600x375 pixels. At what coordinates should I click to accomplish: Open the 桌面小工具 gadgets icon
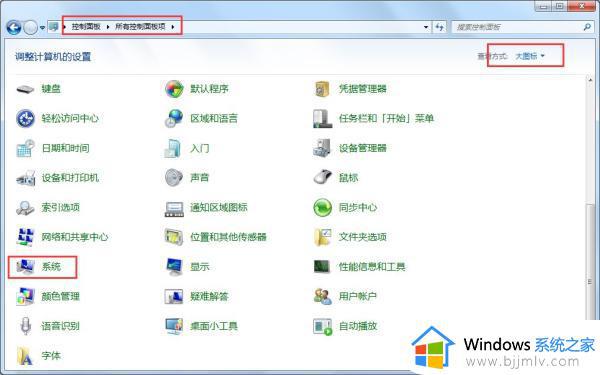point(174,326)
